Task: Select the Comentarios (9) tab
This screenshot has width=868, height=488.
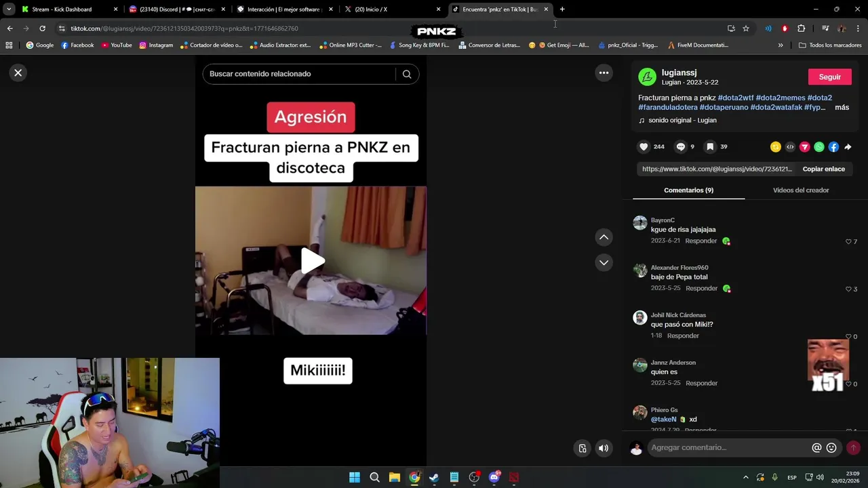Action: (x=688, y=190)
